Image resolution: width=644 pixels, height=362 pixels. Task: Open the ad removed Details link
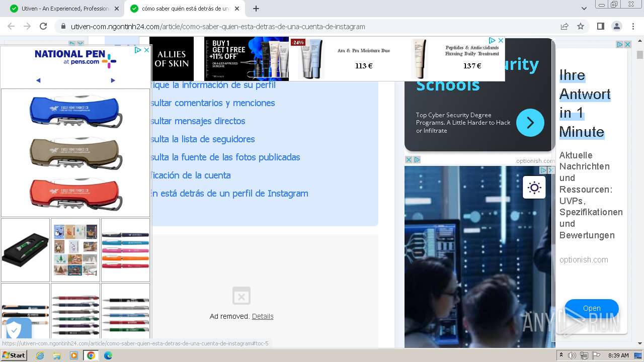click(x=263, y=316)
